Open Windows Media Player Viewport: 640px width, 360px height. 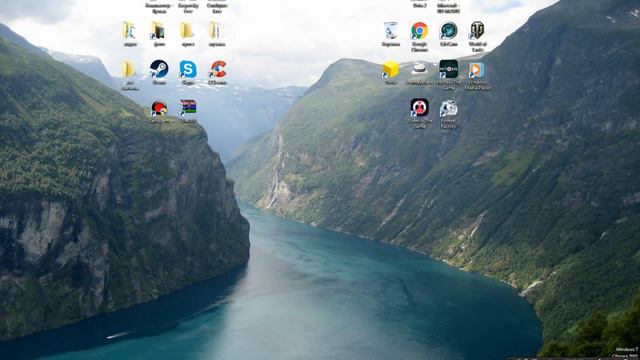[477, 70]
